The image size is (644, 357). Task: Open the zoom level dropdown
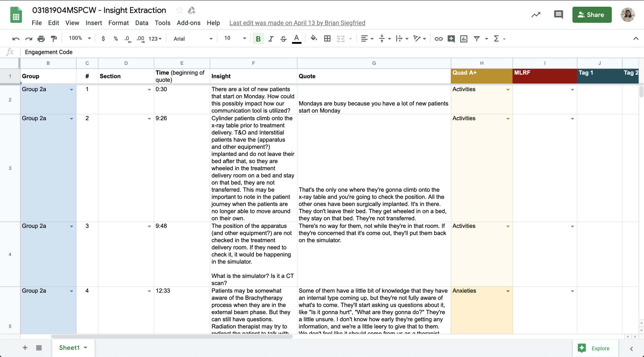click(80, 38)
